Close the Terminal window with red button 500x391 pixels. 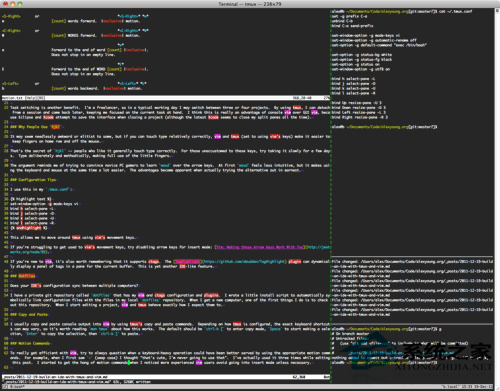pos(5,4)
